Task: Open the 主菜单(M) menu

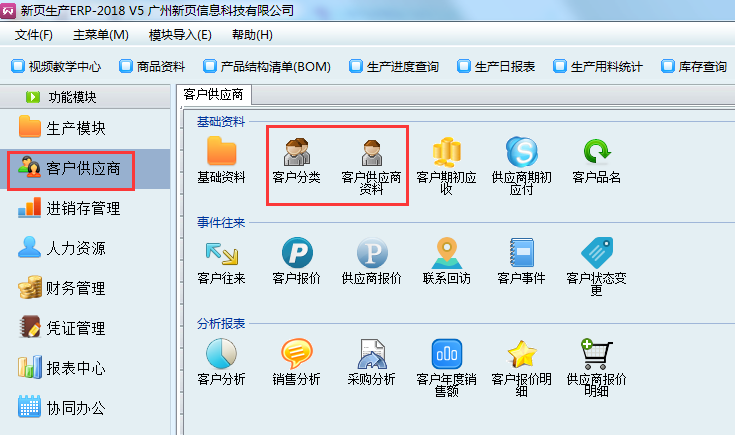Action: 101,35
